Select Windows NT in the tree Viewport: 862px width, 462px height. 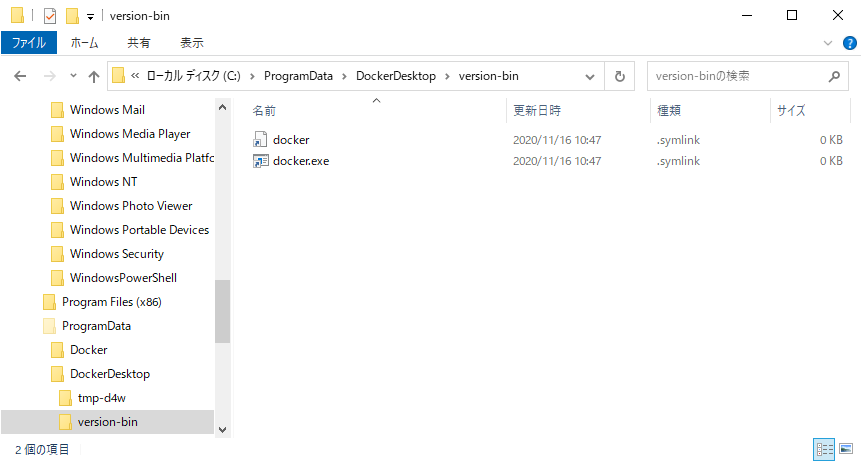[x=103, y=182]
